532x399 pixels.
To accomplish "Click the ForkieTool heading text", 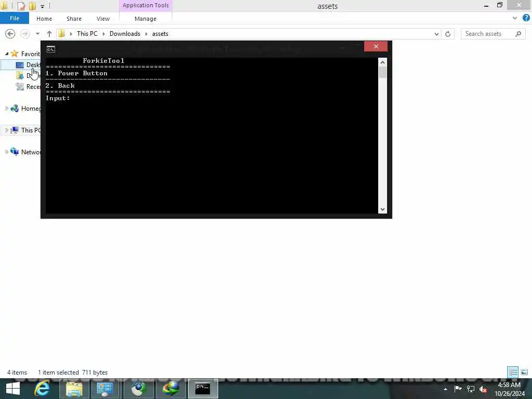I will [103, 61].
